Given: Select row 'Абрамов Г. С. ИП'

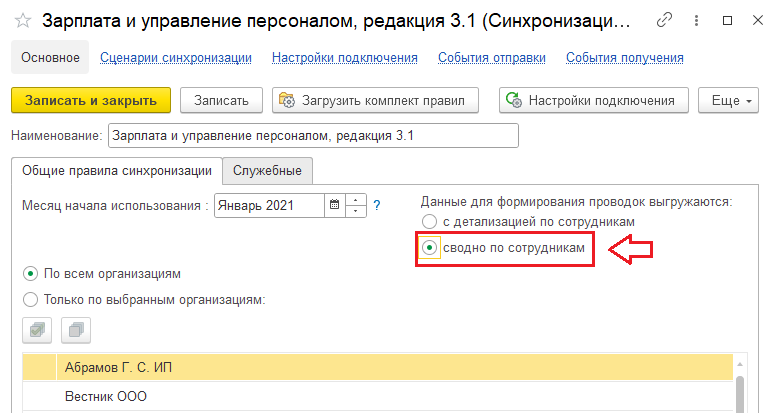Looking at the screenshot, I should pyautogui.click(x=378, y=367).
